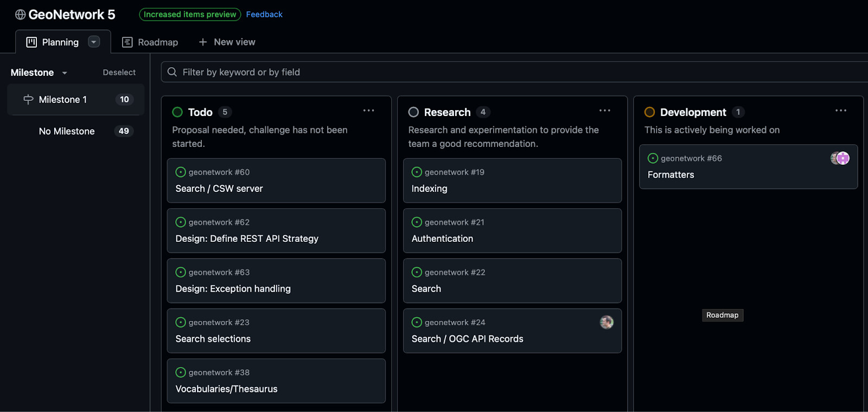Screen dimensions: 868x412
Task: Click open-issue icon on geonetwork #62
Action: pos(181,222)
